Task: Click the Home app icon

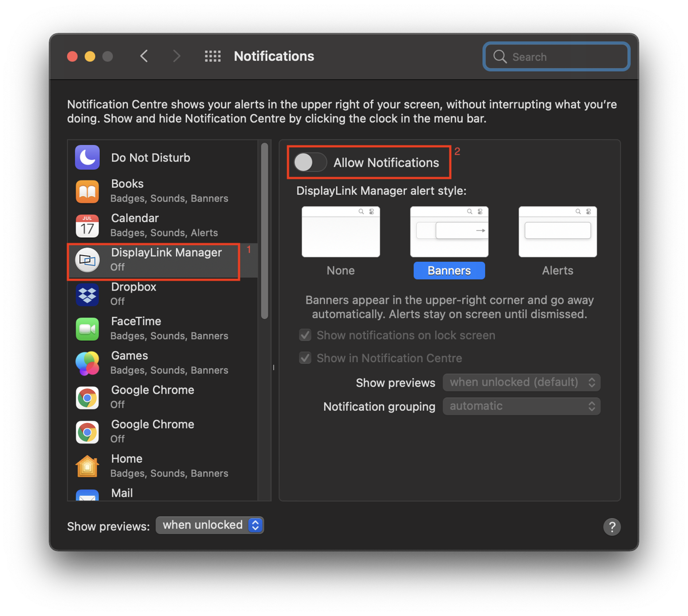Action: point(87,466)
